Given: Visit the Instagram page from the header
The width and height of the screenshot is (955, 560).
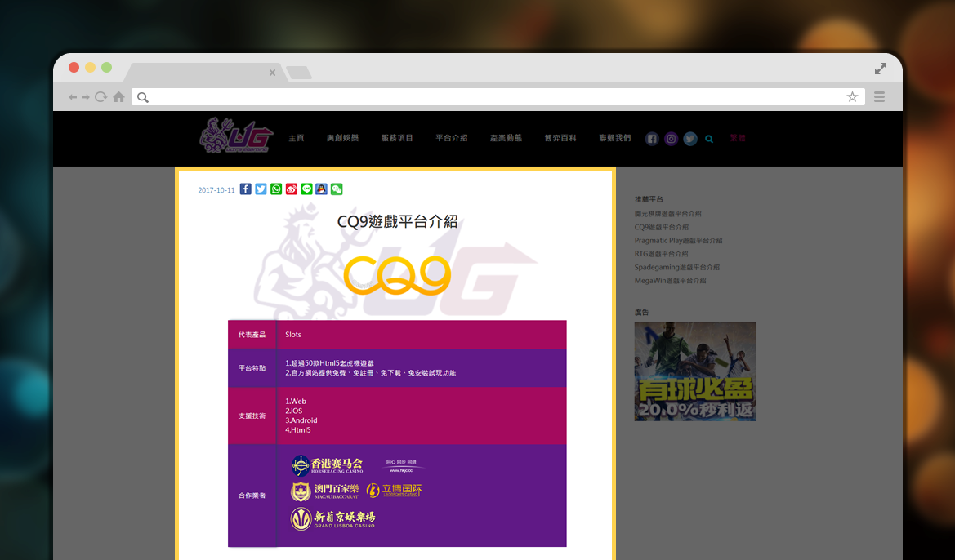Looking at the screenshot, I should [x=672, y=139].
